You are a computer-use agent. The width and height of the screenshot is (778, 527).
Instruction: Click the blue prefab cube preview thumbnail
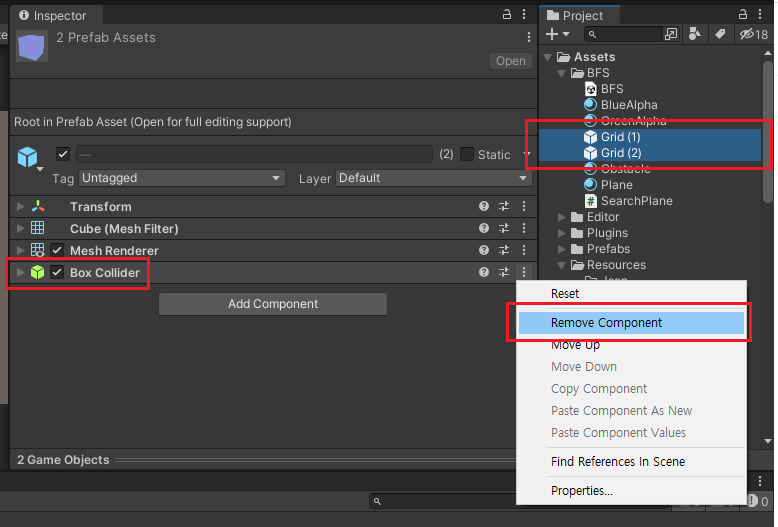tap(32, 46)
